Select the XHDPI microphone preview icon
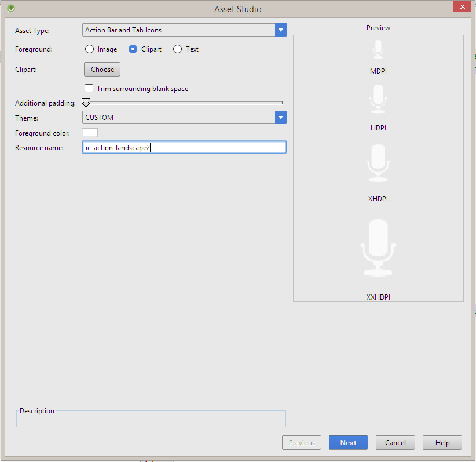 [x=378, y=162]
